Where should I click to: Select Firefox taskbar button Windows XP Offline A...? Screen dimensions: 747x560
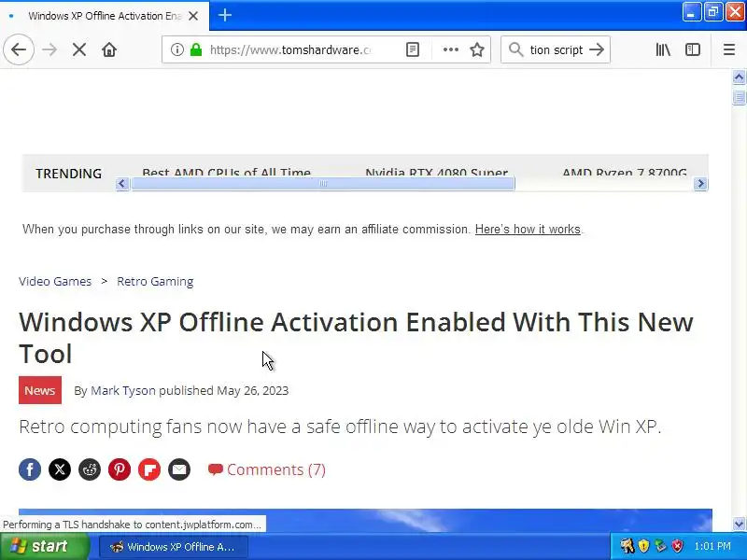point(174,547)
